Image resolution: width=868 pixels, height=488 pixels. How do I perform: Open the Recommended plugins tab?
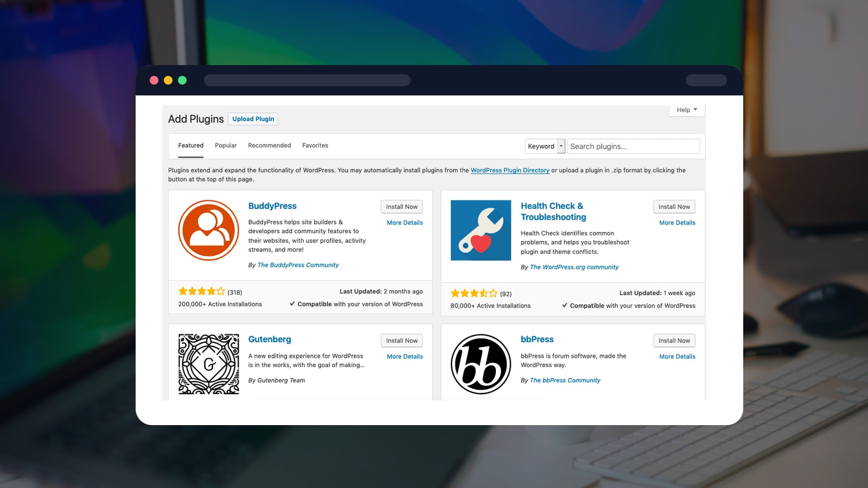point(269,145)
